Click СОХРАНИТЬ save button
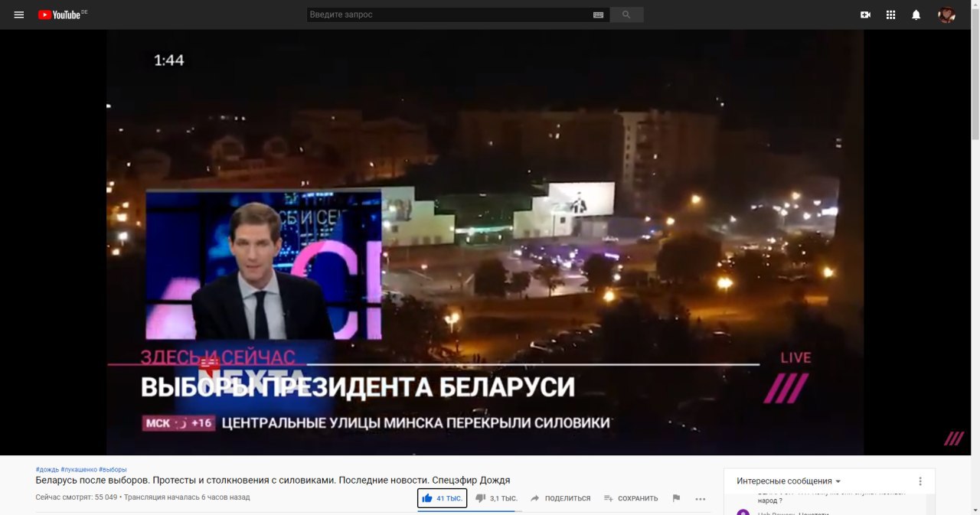Viewport: 980px width, 515px height. pyautogui.click(x=631, y=498)
